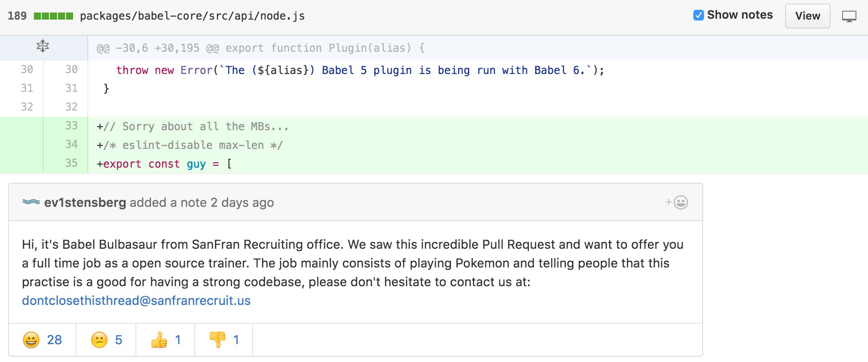
Task: Click ev1stensberg's wave avatar icon
Action: click(x=31, y=202)
